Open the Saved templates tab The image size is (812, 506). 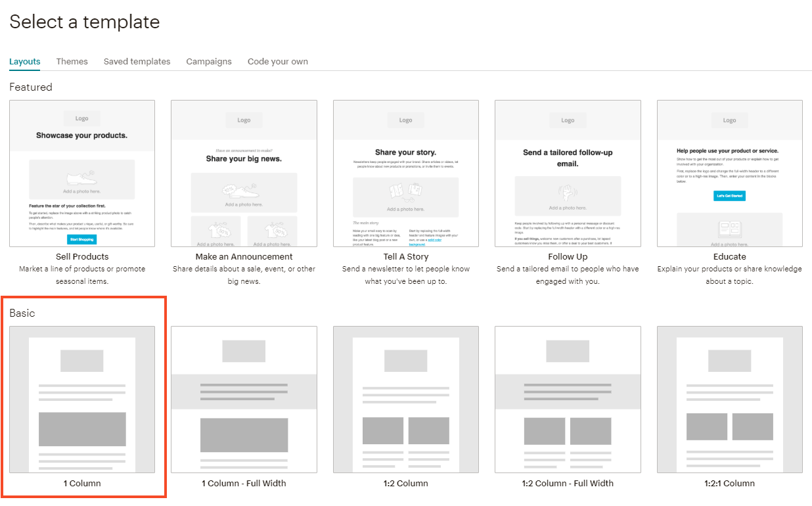pos(137,61)
